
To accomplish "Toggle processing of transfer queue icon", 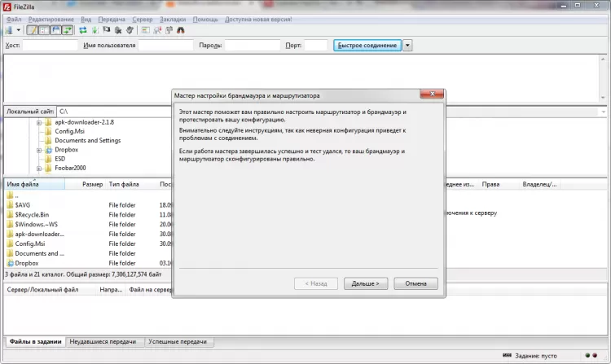I will click(x=95, y=30).
